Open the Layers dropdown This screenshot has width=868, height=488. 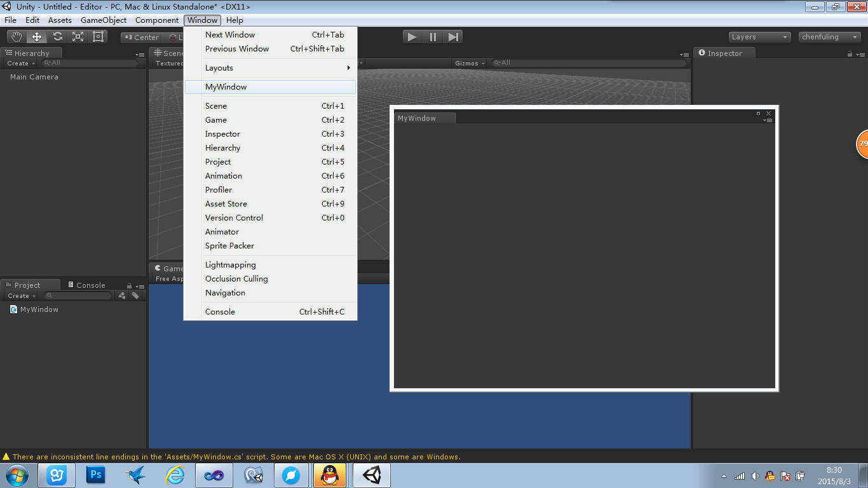759,37
